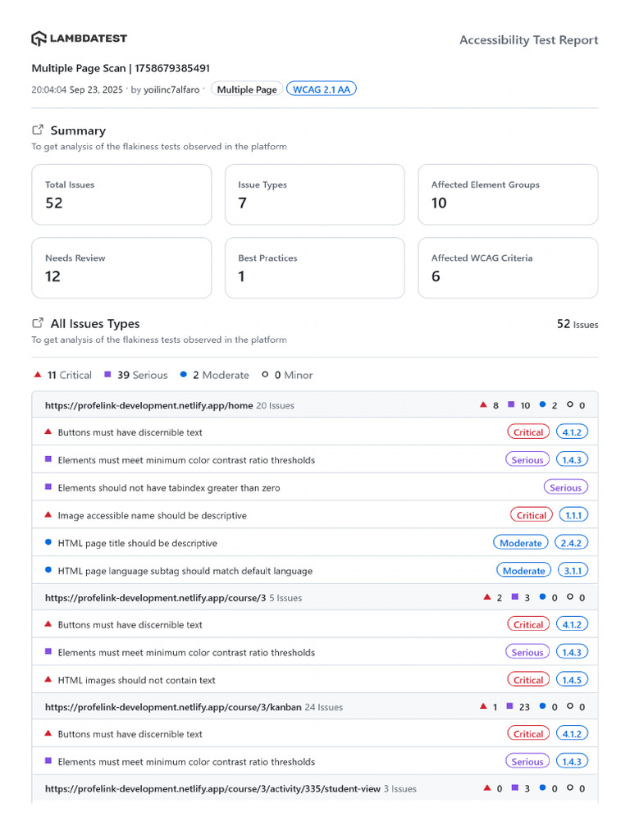Click blue dot icon on language subtag row

48,570
